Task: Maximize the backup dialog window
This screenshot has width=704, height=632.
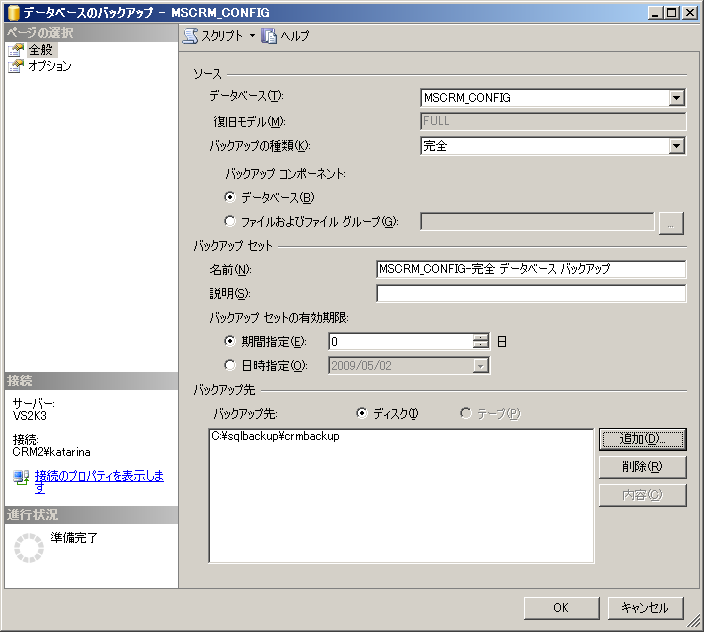Action: [x=672, y=13]
